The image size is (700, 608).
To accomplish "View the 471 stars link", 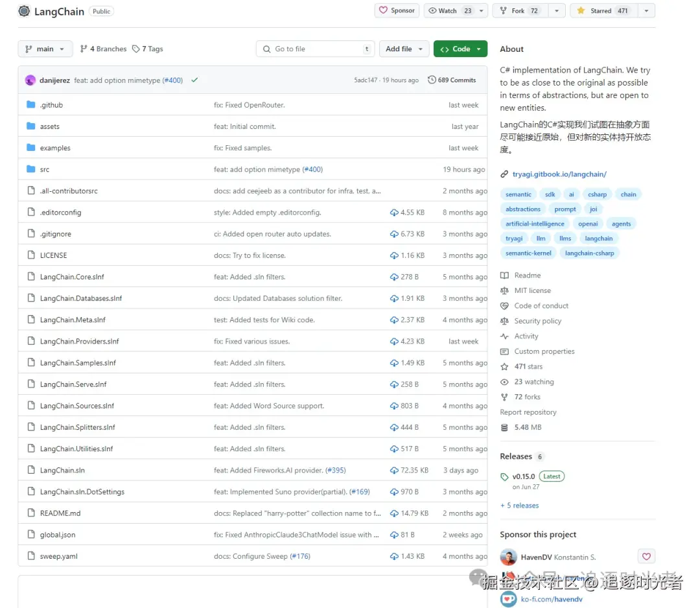I will click(x=528, y=366).
